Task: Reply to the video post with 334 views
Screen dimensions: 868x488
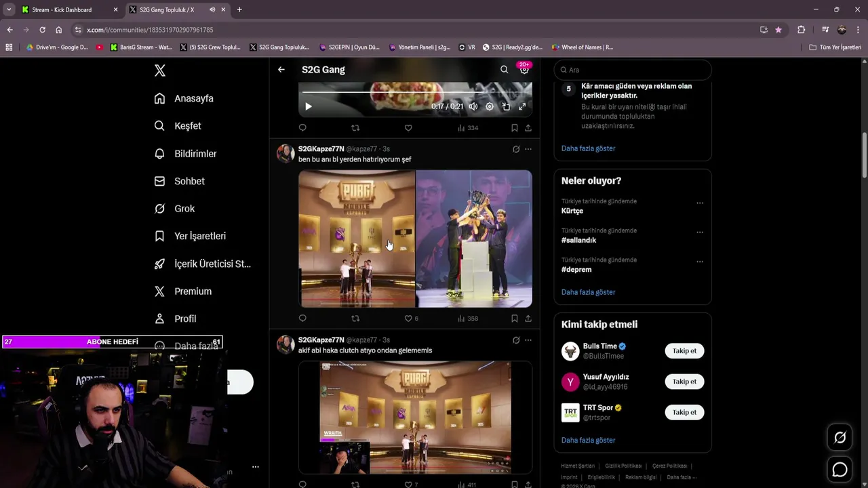Action: point(302,127)
